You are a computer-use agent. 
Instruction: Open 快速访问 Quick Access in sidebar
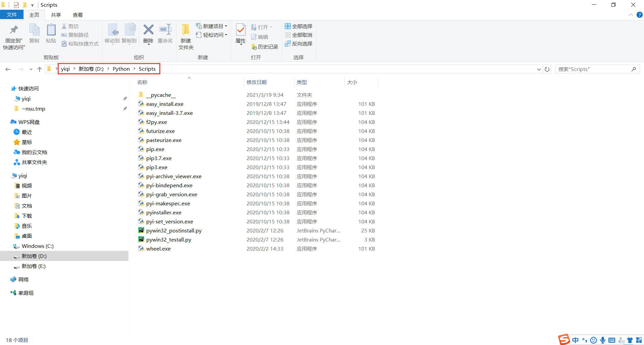pyautogui.click(x=29, y=88)
